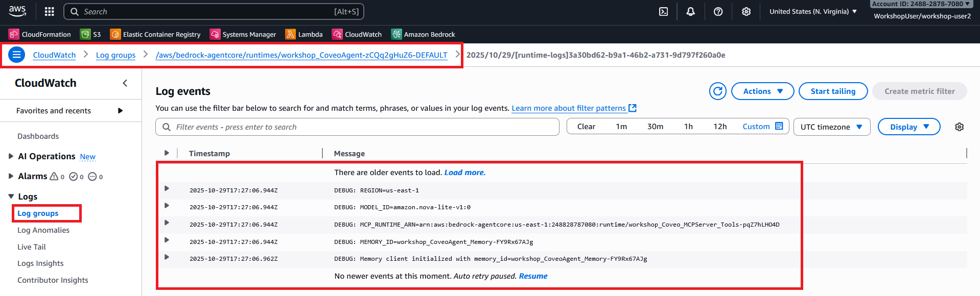Open the AWS console settings gear

click(x=746, y=11)
